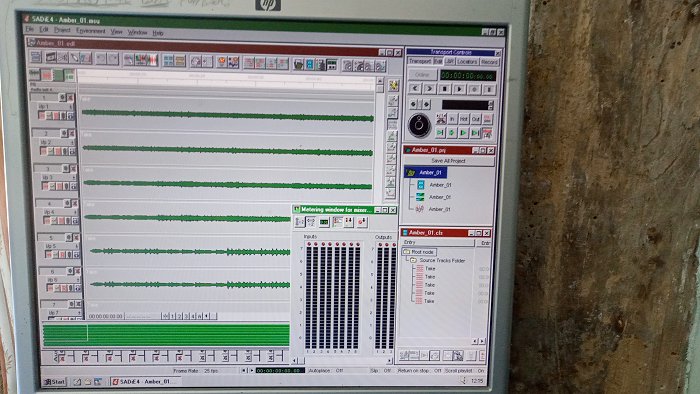Click the Stop button in Transport Controls

444,89
